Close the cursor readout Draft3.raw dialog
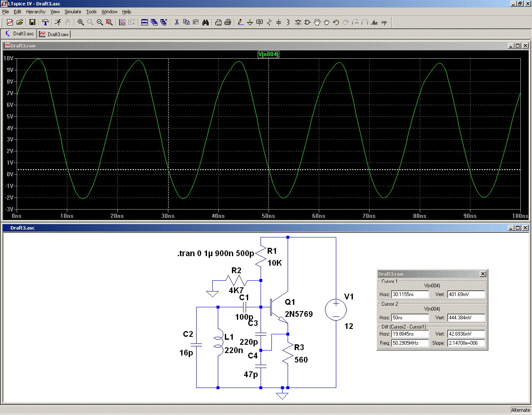The width and height of the screenshot is (532, 415). 483,274
